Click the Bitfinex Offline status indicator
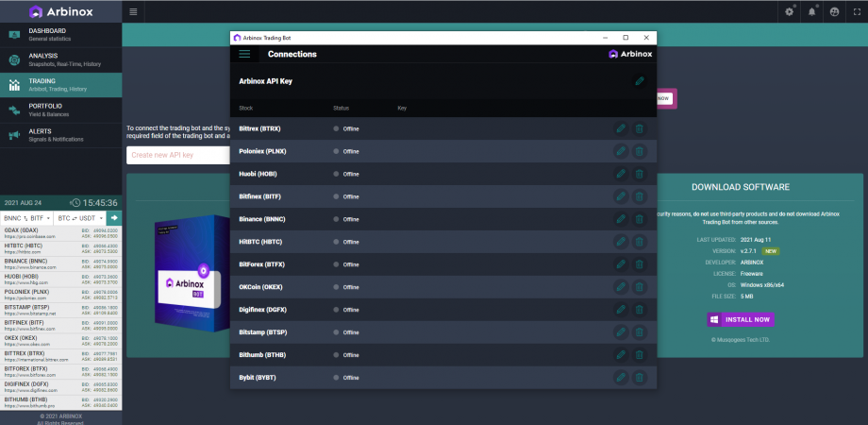This screenshot has height=425, width=868. pyautogui.click(x=346, y=196)
